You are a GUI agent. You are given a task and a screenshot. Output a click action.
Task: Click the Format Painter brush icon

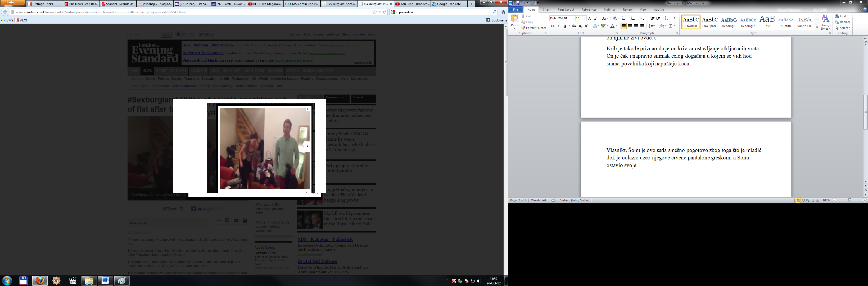(x=523, y=28)
